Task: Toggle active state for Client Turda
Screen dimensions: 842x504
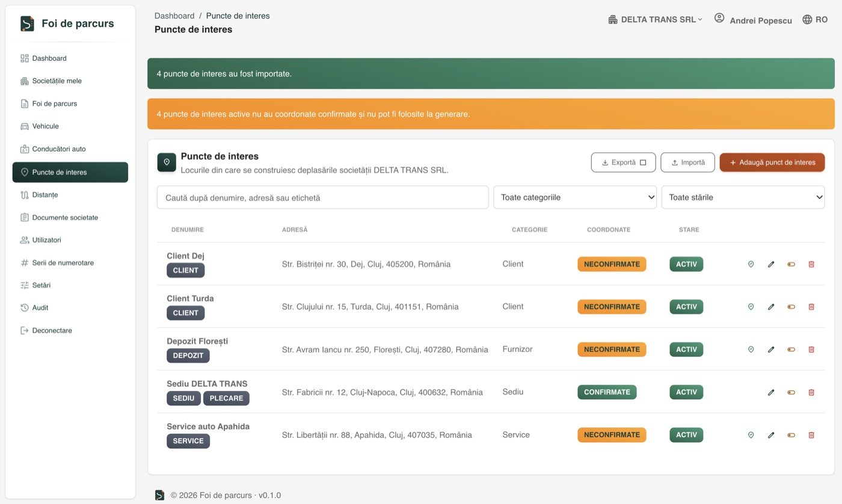Action: (x=791, y=307)
